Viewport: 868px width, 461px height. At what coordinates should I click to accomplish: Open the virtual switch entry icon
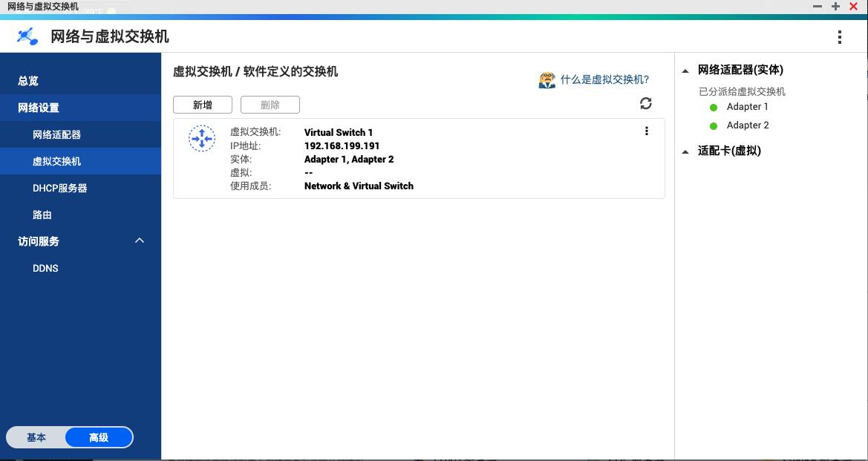(x=201, y=138)
